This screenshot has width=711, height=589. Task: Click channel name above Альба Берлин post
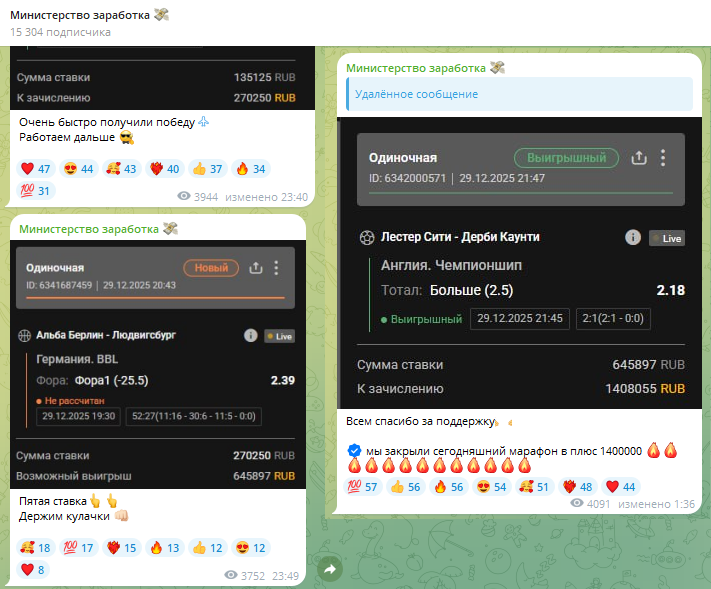point(88,229)
